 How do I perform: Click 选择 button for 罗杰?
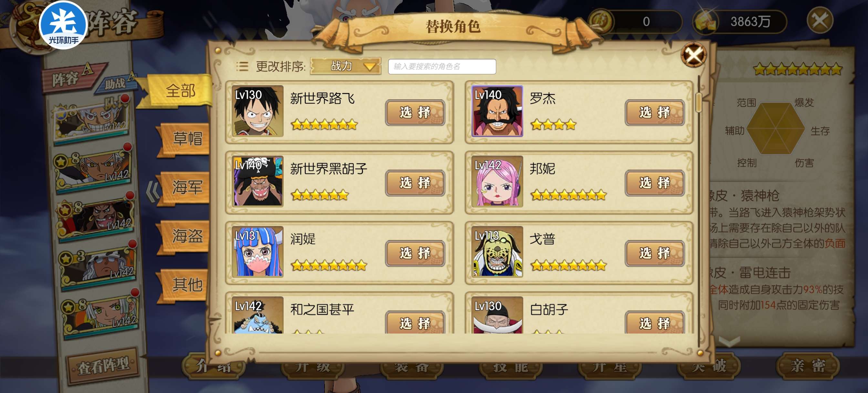coord(654,113)
